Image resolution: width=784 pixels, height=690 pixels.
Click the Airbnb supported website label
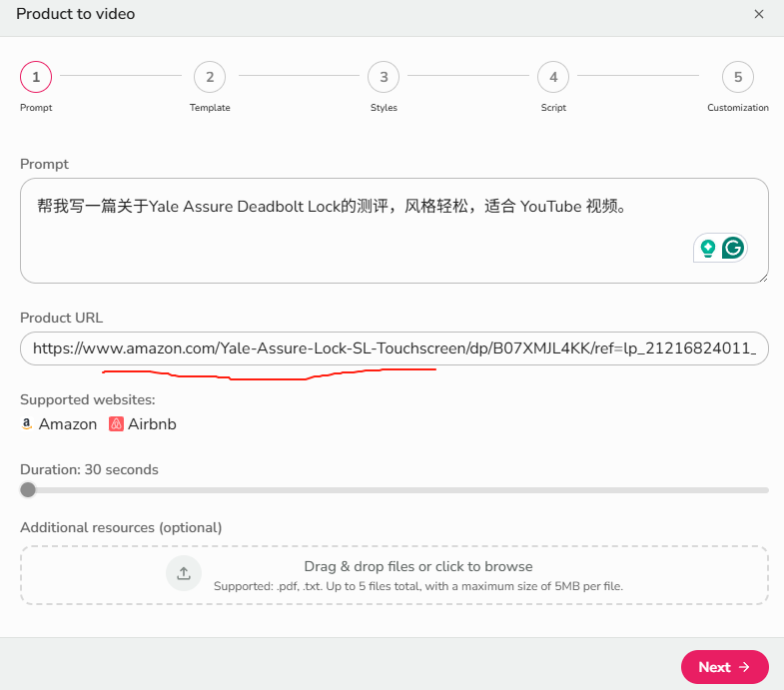tap(152, 424)
